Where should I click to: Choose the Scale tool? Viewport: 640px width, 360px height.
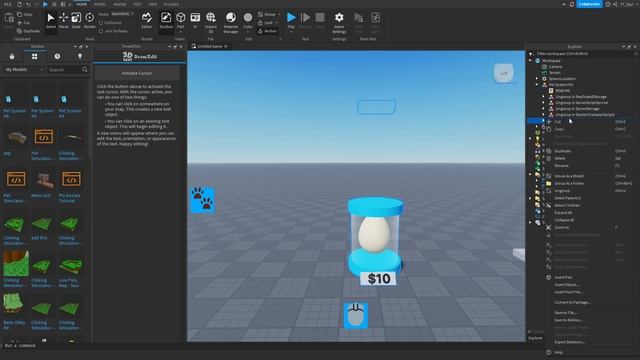pyautogui.click(x=76, y=21)
